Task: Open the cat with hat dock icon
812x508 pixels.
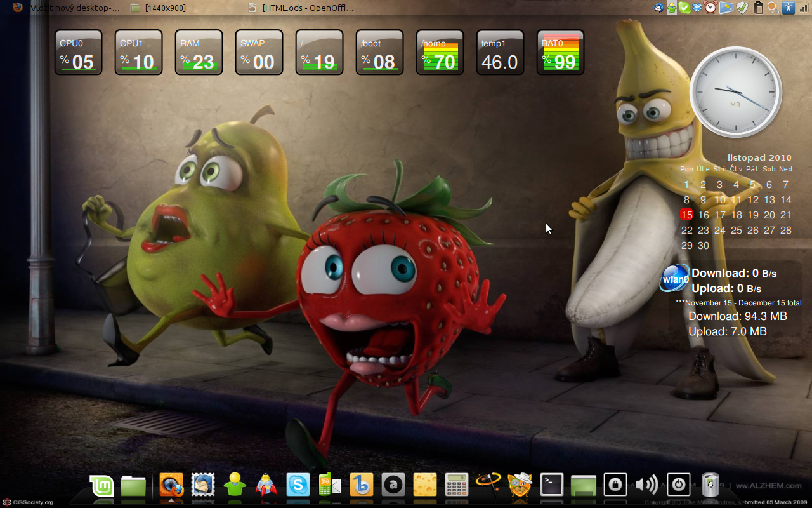Action: pos(520,485)
